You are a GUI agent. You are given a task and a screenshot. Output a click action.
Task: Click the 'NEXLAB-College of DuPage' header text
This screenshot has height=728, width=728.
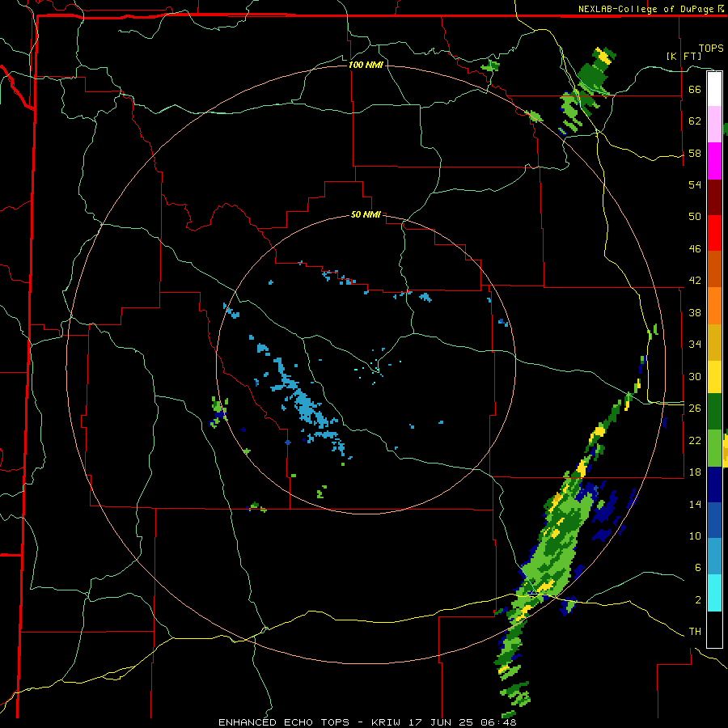(x=645, y=9)
